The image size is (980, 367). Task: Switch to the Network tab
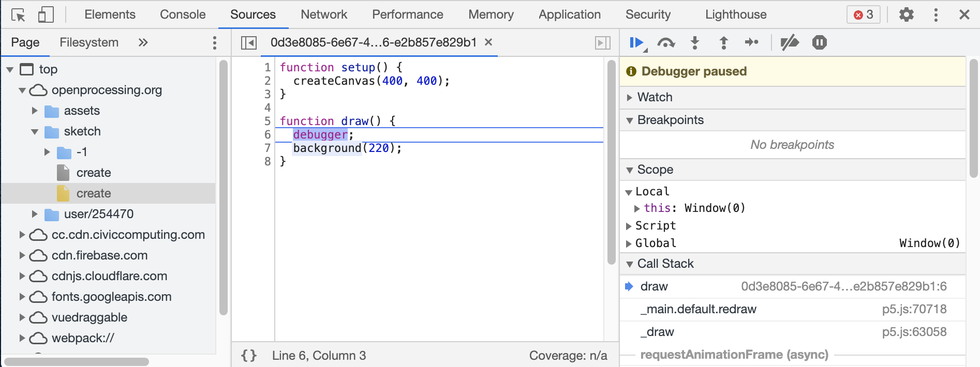click(324, 14)
